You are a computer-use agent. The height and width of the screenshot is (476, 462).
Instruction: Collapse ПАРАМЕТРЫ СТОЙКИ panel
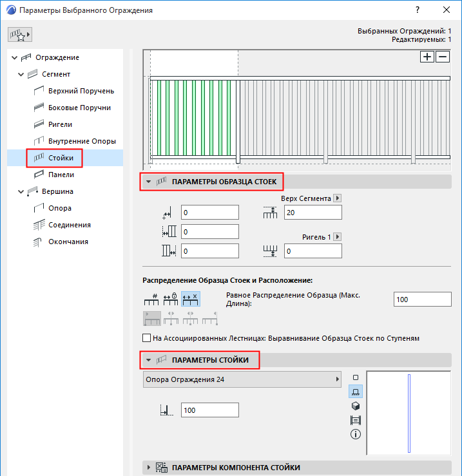(x=148, y=360)
